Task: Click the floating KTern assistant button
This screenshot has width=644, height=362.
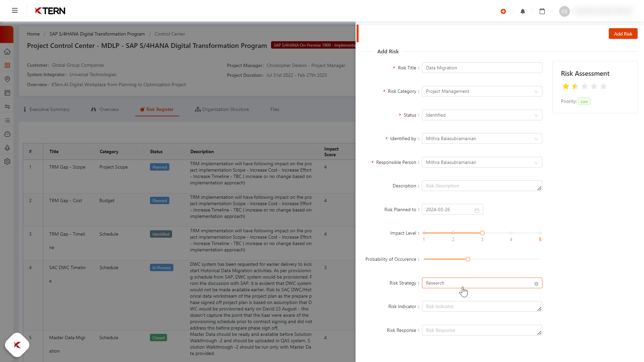Action: [x=17, y=345]
